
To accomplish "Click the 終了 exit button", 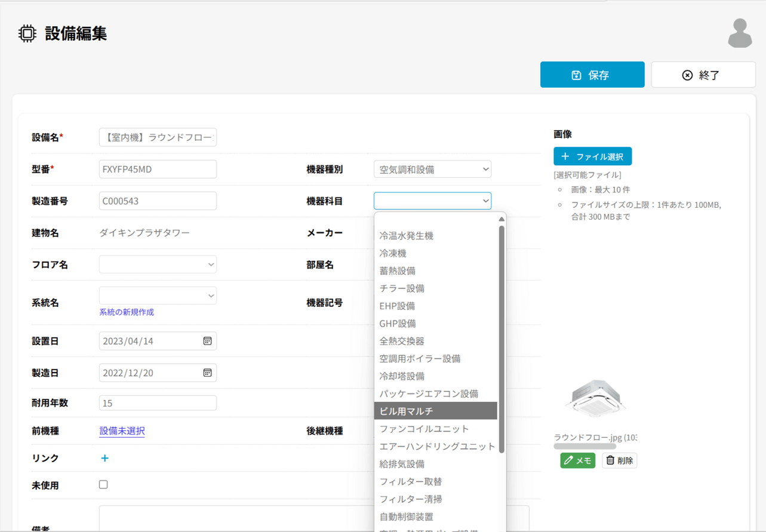I will (x=703, y=75).
